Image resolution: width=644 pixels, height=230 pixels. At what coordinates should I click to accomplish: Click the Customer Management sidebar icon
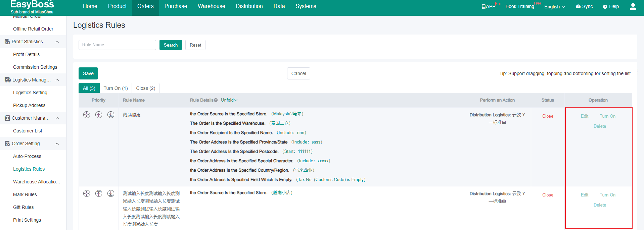tap(7, 118)
